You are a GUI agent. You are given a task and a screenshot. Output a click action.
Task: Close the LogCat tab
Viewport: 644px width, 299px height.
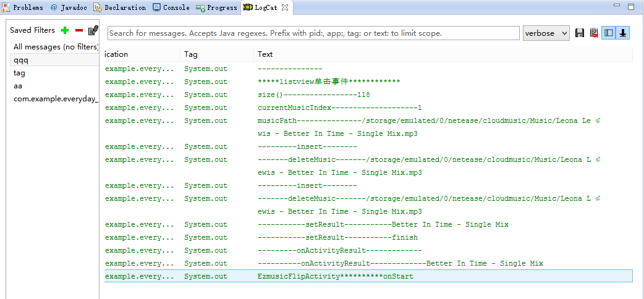[285, 7]
